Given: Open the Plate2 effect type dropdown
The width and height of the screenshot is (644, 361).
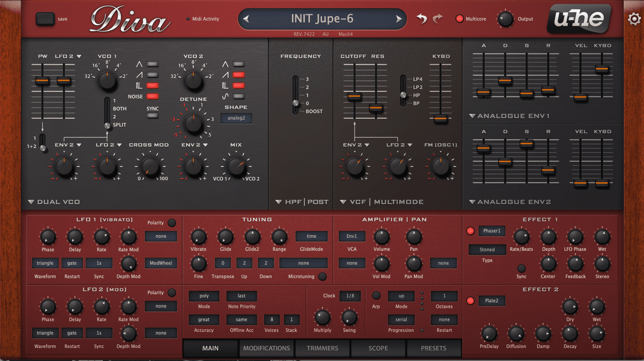Looking at the screenshot, I should (492, 301).
